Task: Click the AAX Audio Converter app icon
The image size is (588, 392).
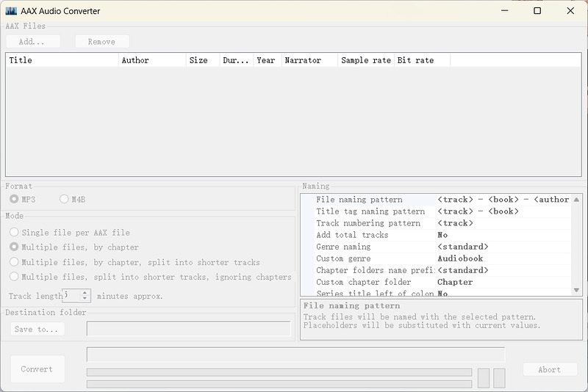Action: pyautogui.click(x=11, y=11)
